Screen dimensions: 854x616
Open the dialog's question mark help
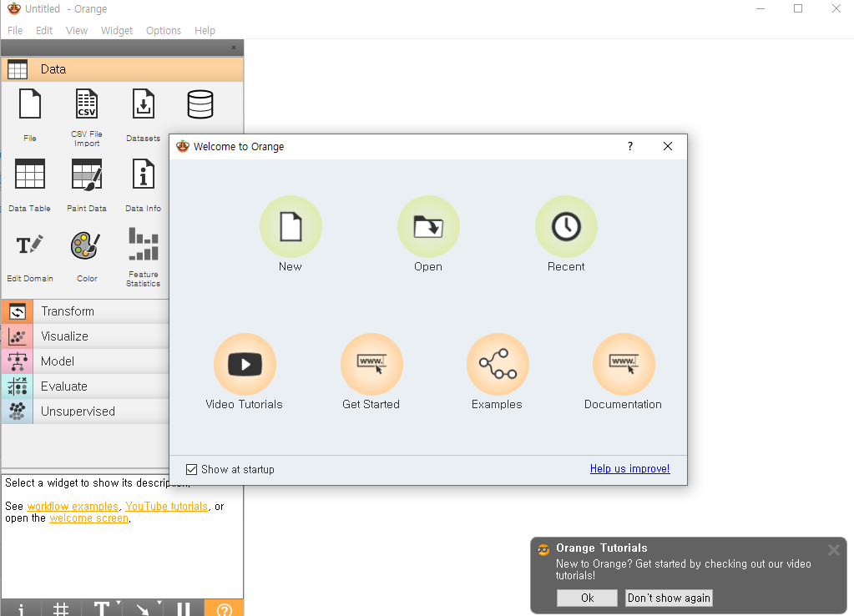click(630, 146)
